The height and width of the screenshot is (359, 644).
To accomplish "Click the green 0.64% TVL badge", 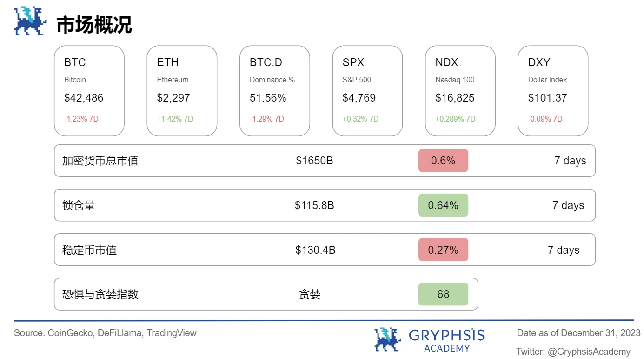I will [x=443, y=205].
